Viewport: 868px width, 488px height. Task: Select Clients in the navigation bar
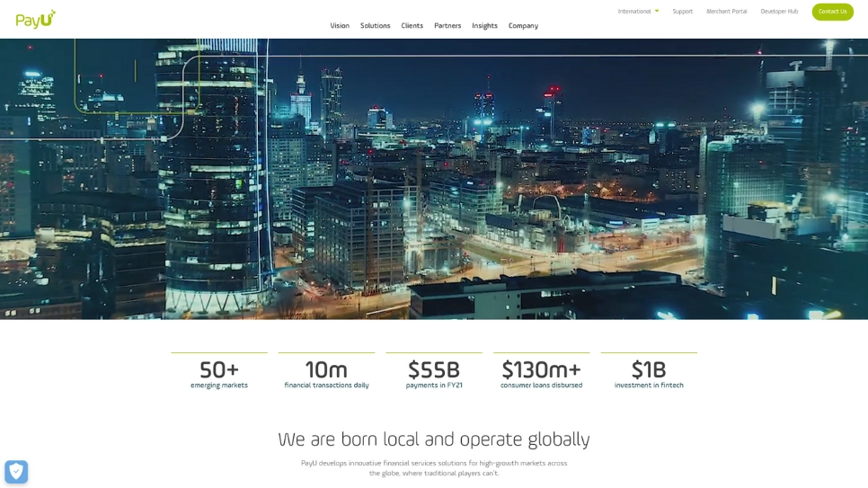(412, 26)
